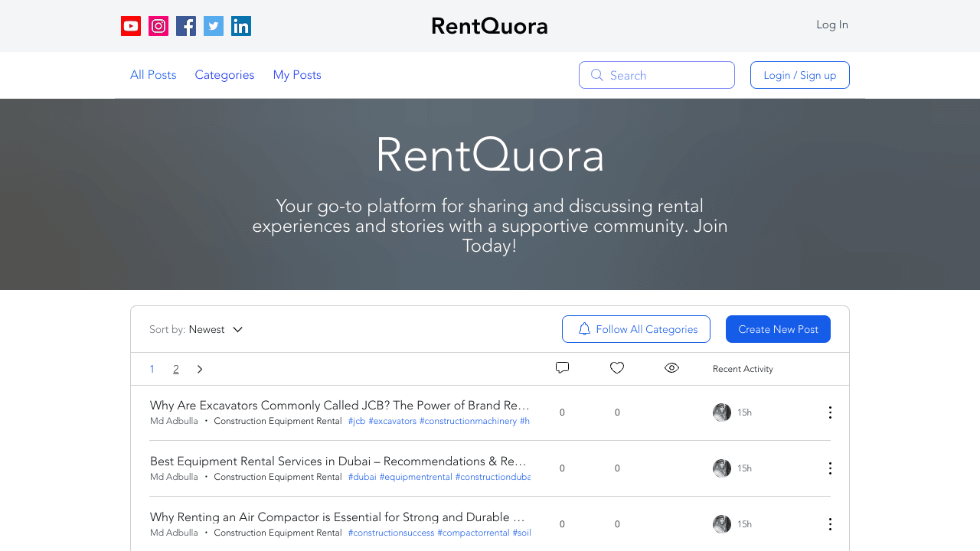The height and width of the screenshot is (551, 980).
Task: Open the Instagram social icon
Action: (158, 25)
